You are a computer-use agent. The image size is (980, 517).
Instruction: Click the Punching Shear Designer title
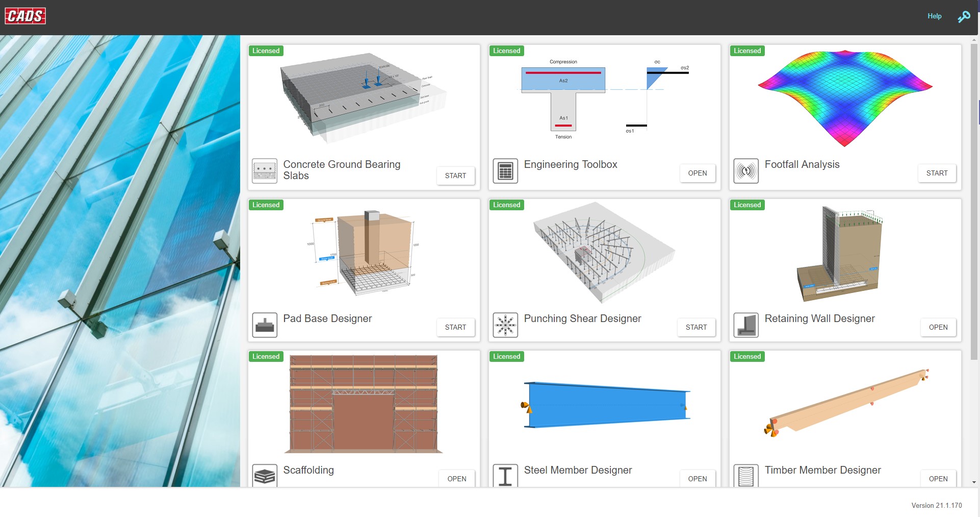pyautogui.click(x=582, y=318)
